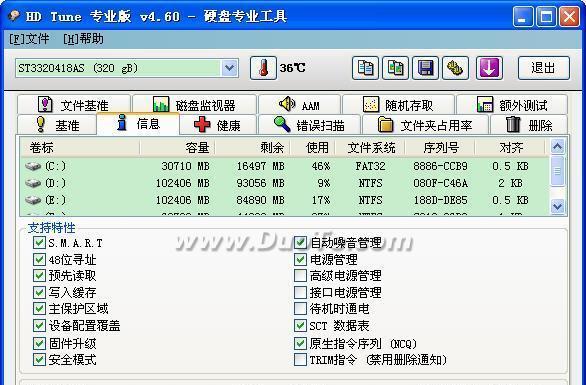
Task: Toggle the 安全模式 checkbox
Action: coord(39,360)
